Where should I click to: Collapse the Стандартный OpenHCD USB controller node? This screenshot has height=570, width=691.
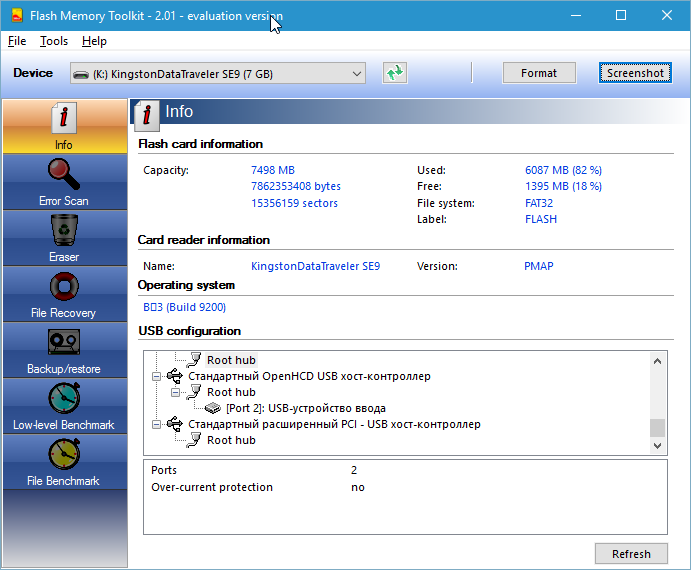point(156,376)
